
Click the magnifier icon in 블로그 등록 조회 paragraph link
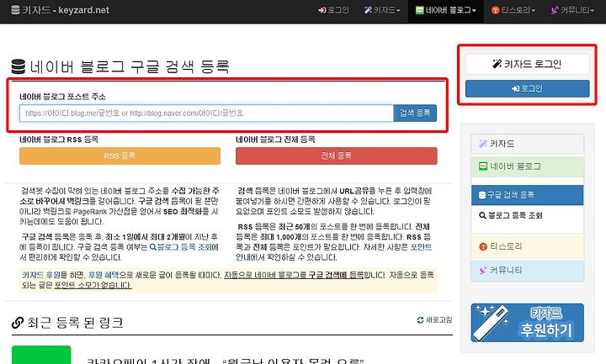click(153, 247)
